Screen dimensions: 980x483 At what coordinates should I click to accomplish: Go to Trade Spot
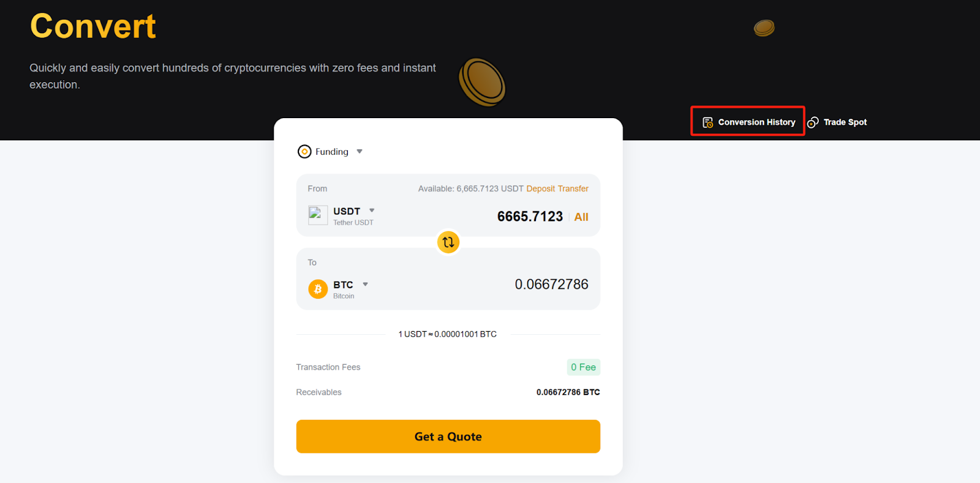[845, 122]
